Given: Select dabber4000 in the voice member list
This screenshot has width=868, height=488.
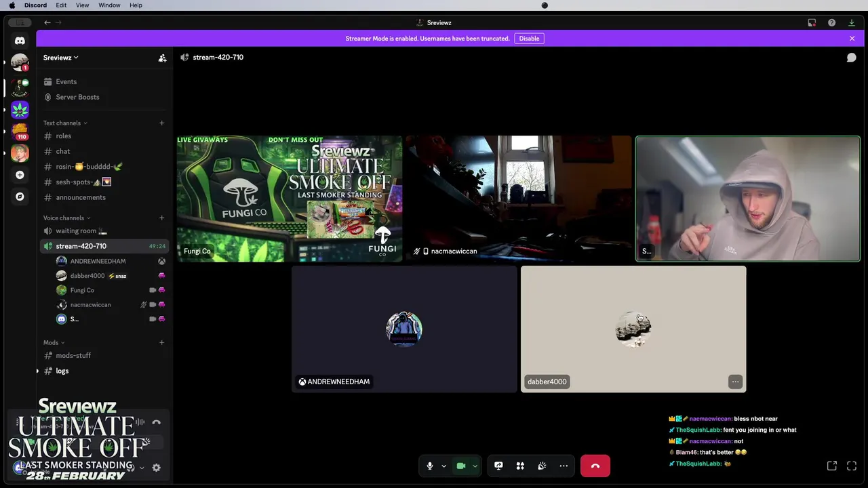Looking at the screenshot, I should [111, 276].
